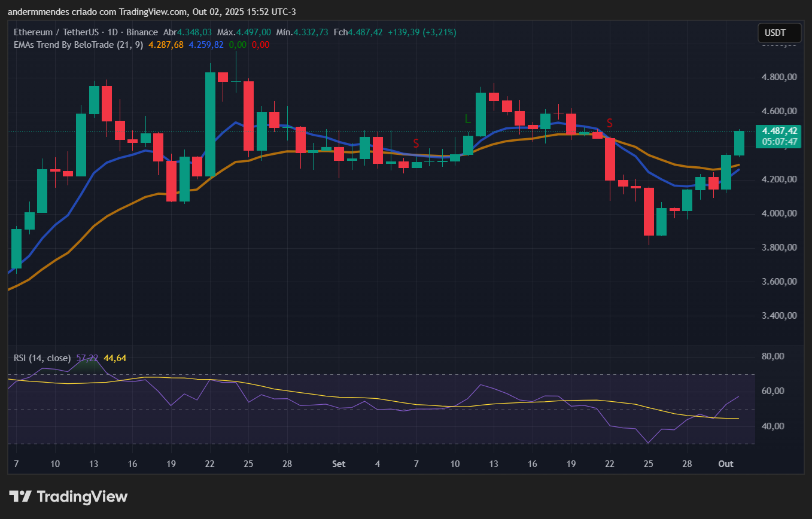Click the red S signal near Sep 22
812x519 pixels.
(x=610, y=123)
